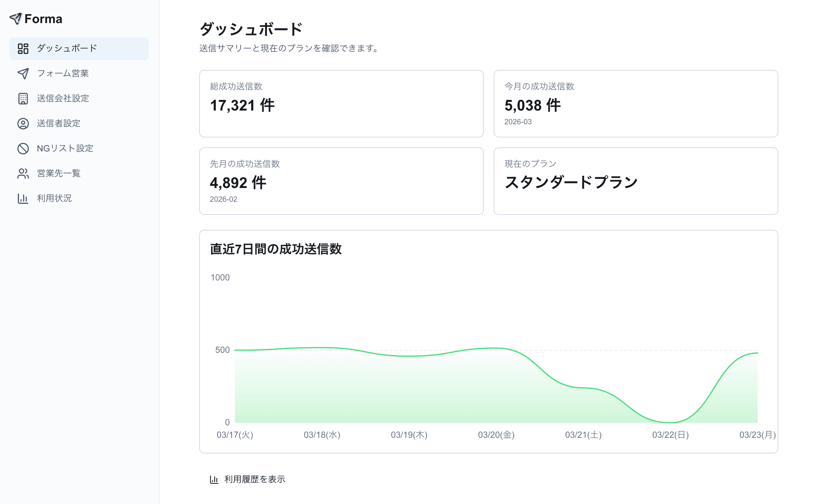
Task: Click the Forma paper-plane logo icon
Action: coord(16,19)
